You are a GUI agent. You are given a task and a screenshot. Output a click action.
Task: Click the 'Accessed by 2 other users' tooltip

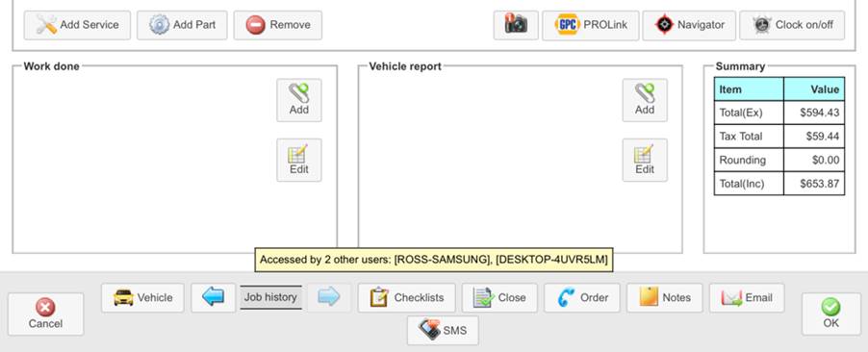tap(434, 259)
